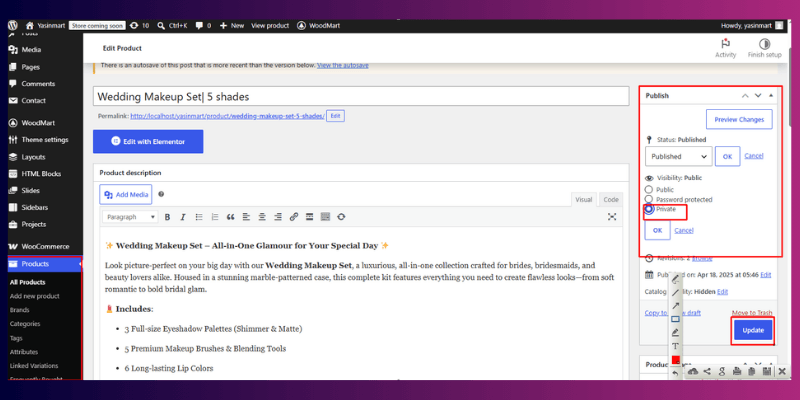800x400 pixels.
Task: Select the Lightshot line tool
Action: (676, 293)
